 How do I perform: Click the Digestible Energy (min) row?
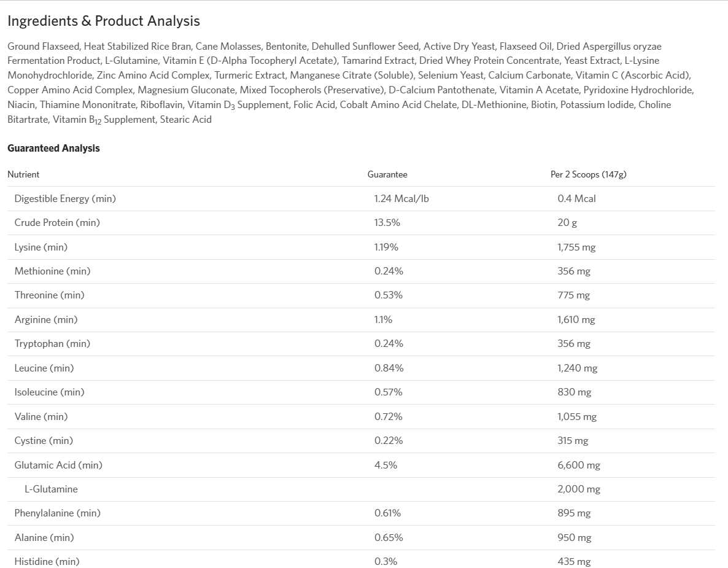tap(361, 199)
